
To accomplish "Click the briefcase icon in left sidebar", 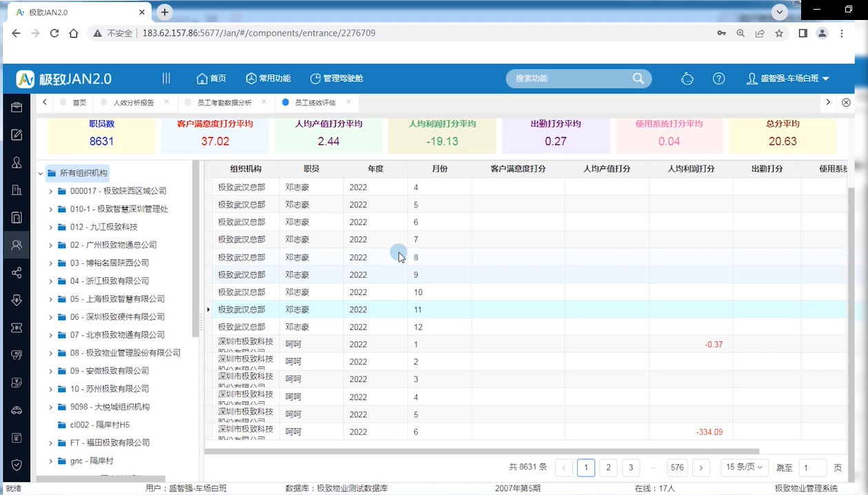I will pyautogui.click(x=17, y=108).
